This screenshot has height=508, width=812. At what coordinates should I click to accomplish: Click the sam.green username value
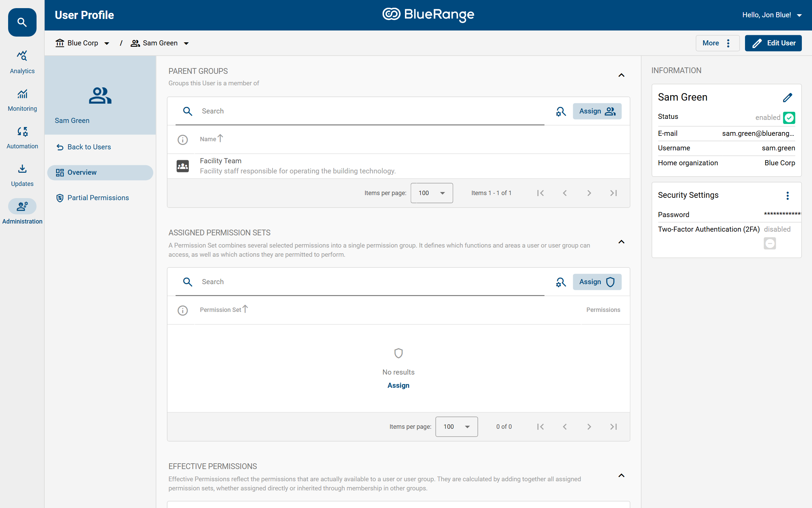coord(778,148)
